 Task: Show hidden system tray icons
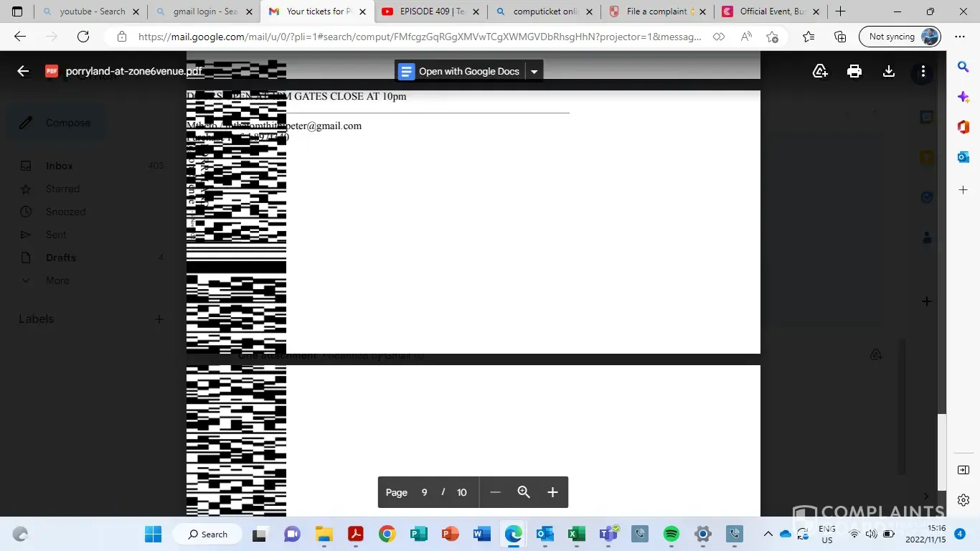pyautogui.click(x=768, y=534)
